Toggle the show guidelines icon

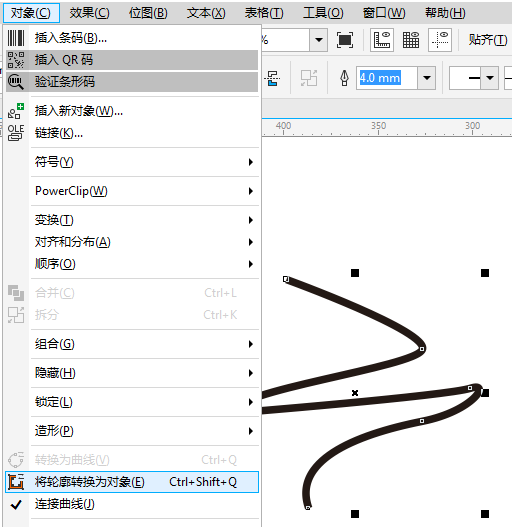[440, 40]
